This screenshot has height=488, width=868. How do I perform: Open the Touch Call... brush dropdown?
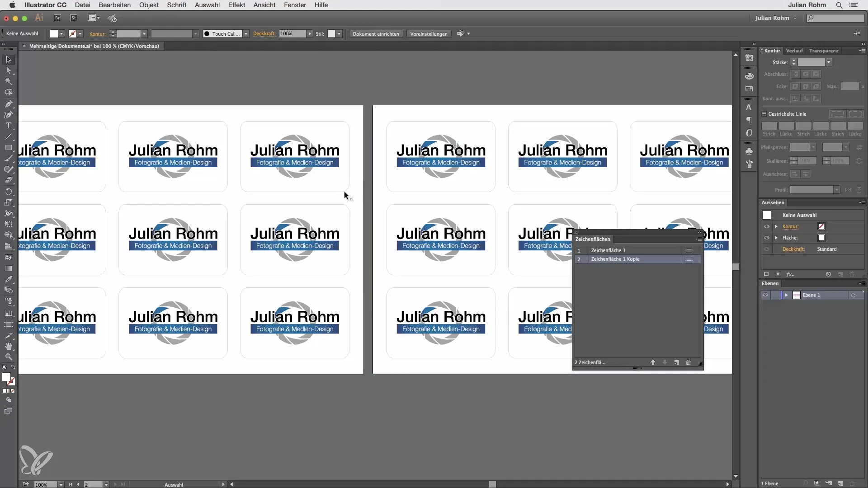coord(246,34)
